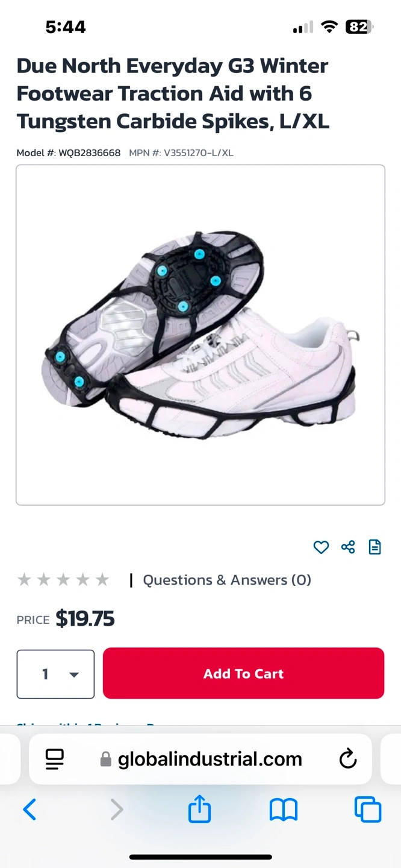401x868 pixels.
Task: Tap the quantity dropdown arrow
Action: 74,675
